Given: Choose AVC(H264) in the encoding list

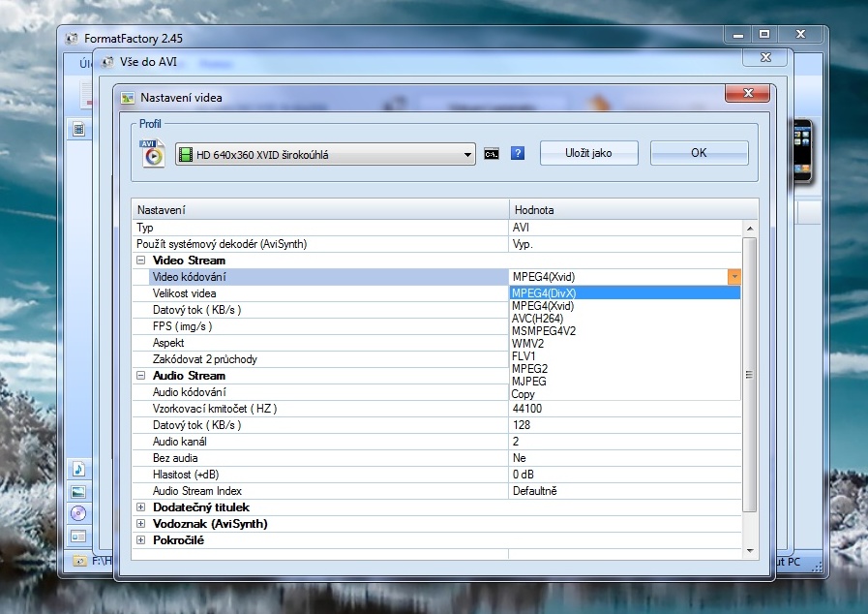Looking at the screenshot, I should click(537, 318).
